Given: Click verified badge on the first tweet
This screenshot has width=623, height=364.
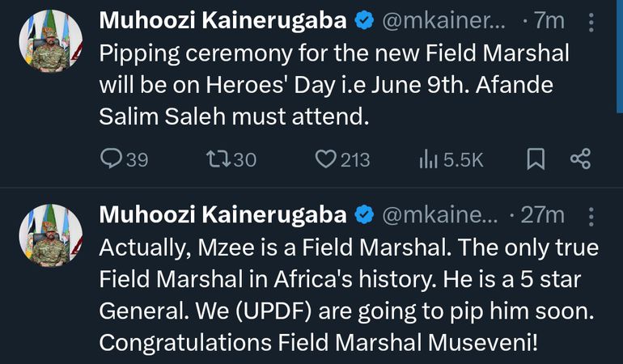Looking at the screenshot, I should pyautogui.click(x=363, y=22).
